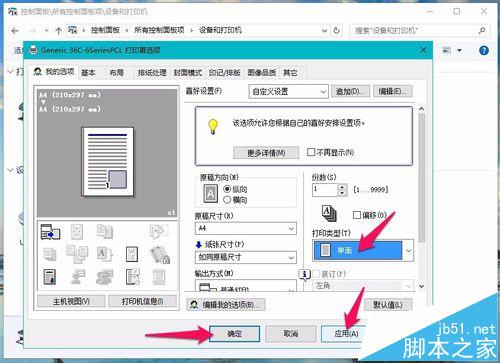Click the scrollbar up arrow in options panel
The image size is (500, 363).
tap(422, 109)
